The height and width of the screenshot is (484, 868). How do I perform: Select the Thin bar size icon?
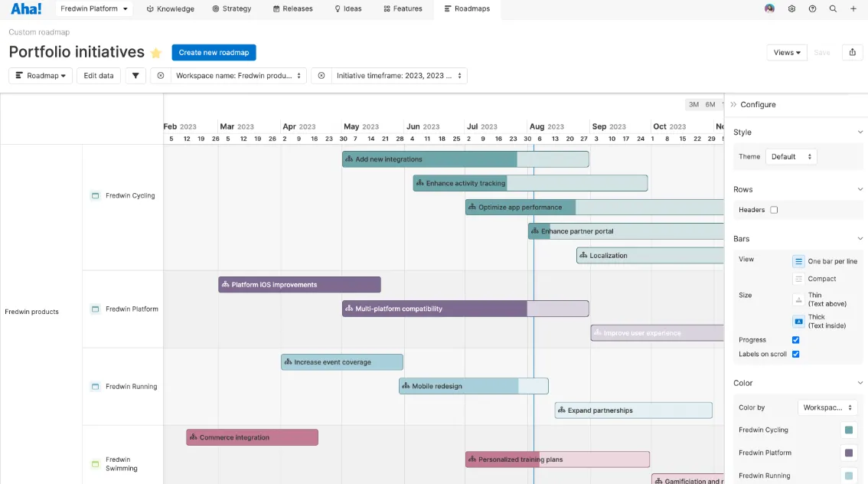pos(798,299)
